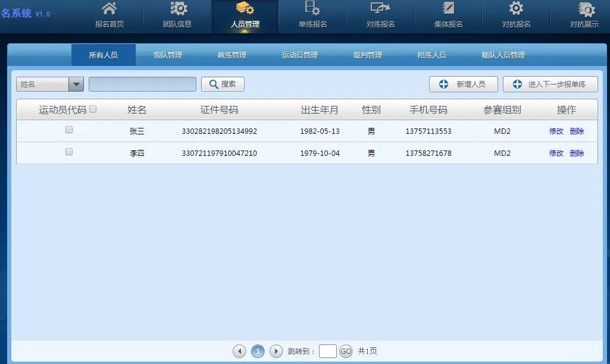
Task: Check the checkbox for 张三's row
Action: (69, 130)
